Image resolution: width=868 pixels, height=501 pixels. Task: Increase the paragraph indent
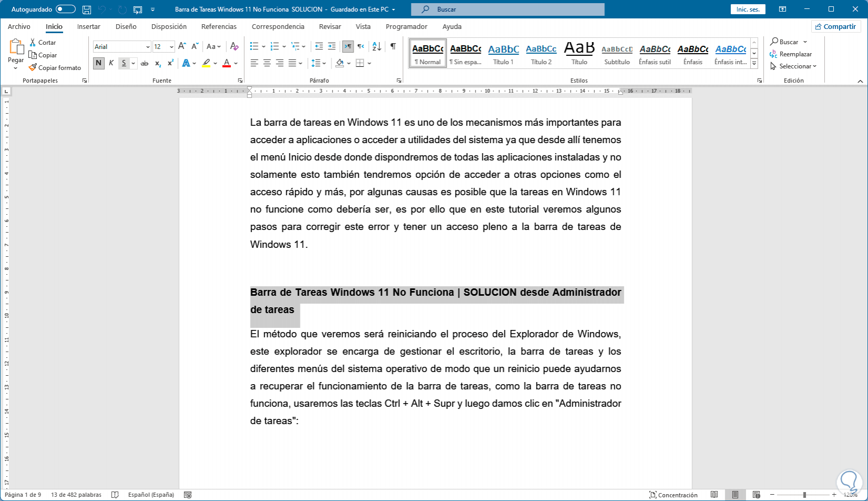[x=331, y=46]
